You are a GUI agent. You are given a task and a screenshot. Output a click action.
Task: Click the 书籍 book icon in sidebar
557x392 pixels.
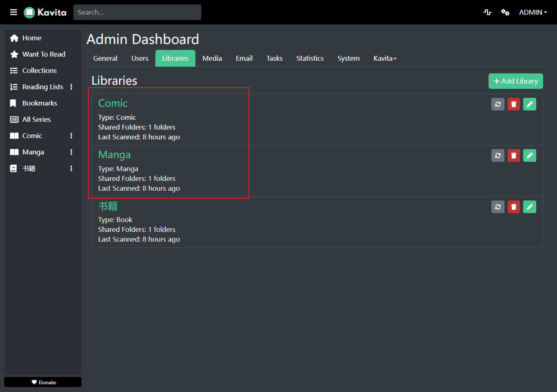tap(13, 168)
